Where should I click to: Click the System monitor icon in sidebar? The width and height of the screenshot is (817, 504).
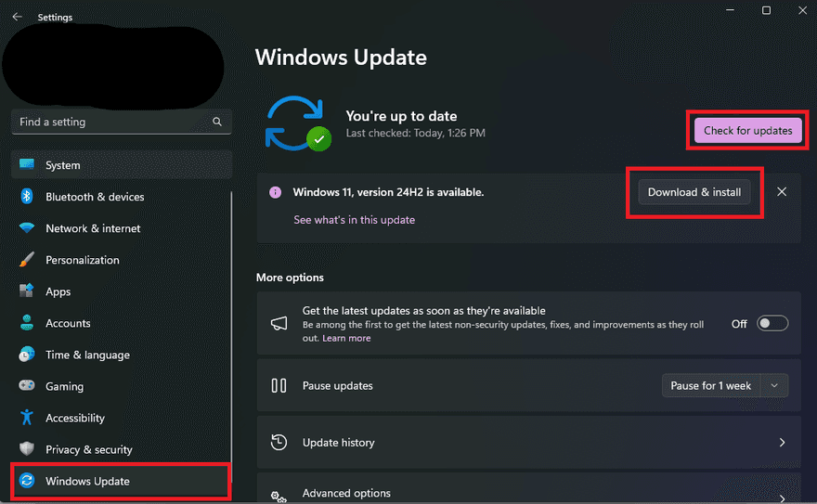[x=27, y=164]
